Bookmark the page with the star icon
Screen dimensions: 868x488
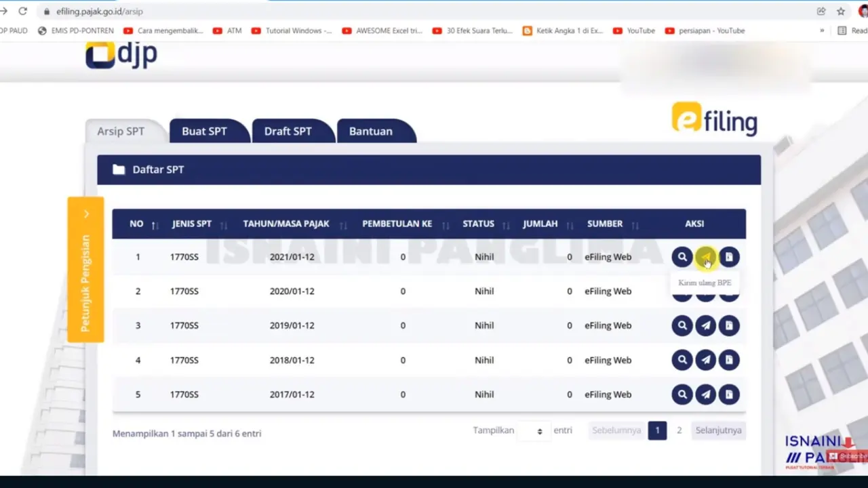(841, 12)
